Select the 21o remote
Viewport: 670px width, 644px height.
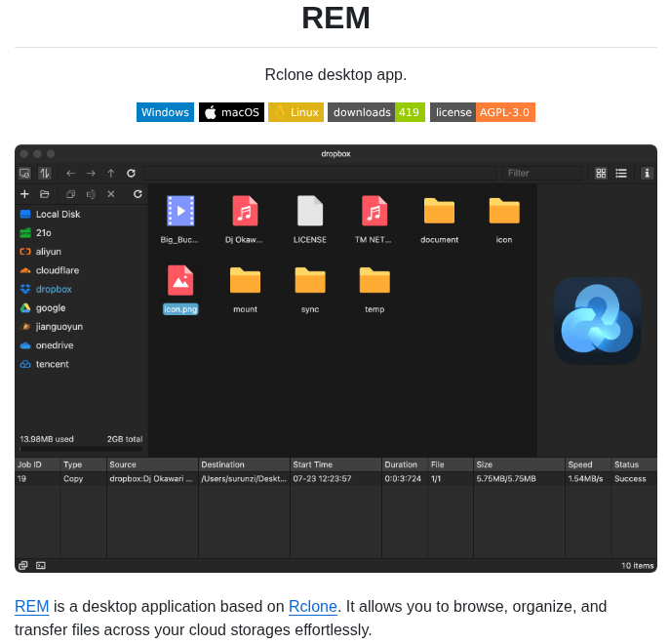click(x=81, y=233)
